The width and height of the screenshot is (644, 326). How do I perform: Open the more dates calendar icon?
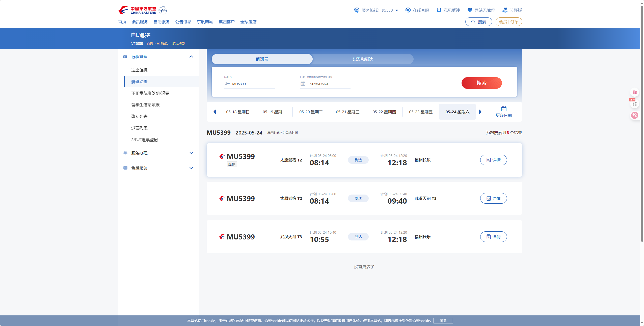(x=504, y=109)
